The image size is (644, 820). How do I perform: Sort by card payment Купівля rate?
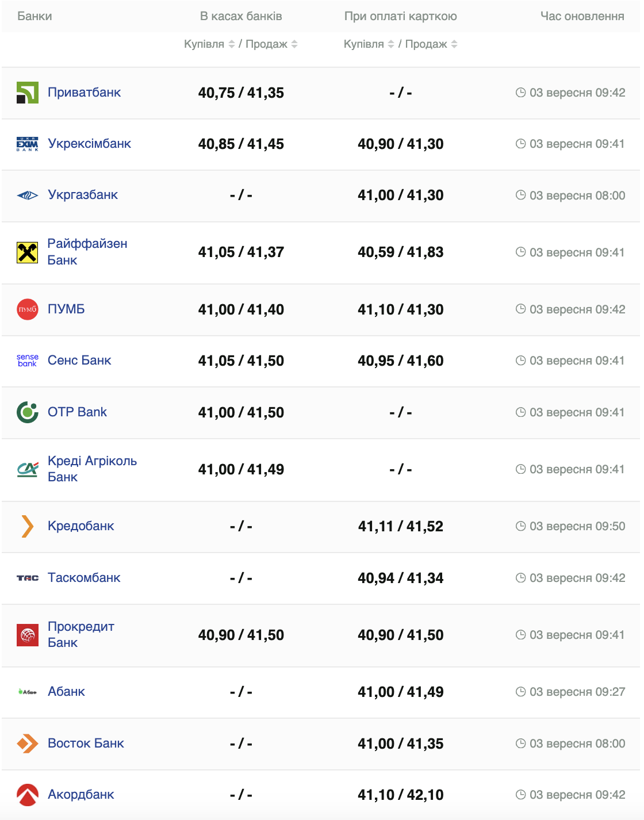369,44
